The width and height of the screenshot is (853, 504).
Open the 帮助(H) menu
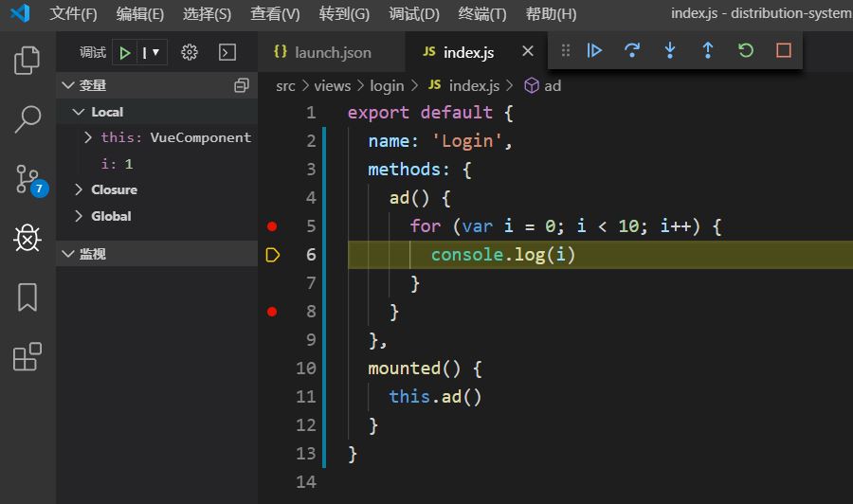[551, 13]
